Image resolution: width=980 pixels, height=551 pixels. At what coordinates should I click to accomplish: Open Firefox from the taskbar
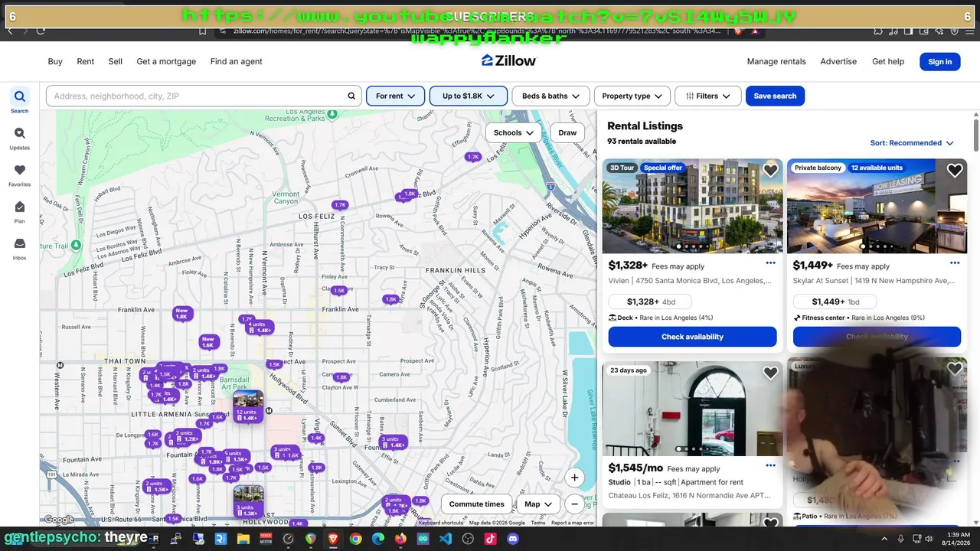(x=400, y=539)
